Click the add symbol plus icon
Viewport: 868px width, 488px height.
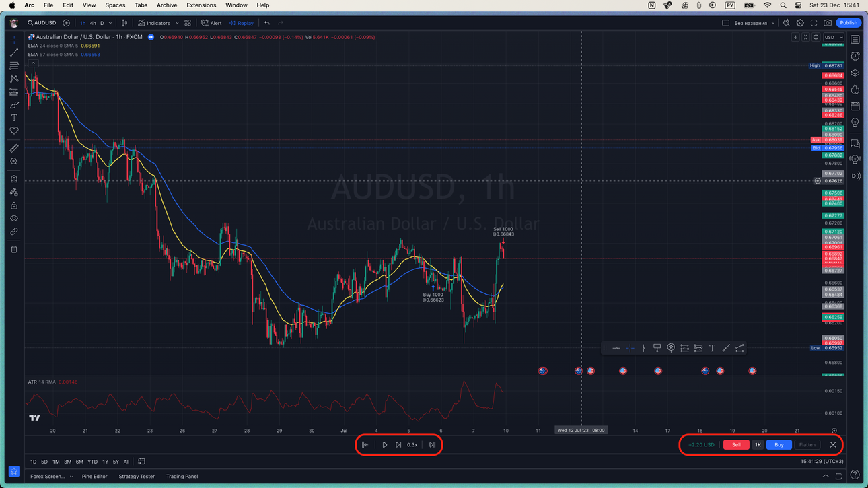click(x=66, y=23)
